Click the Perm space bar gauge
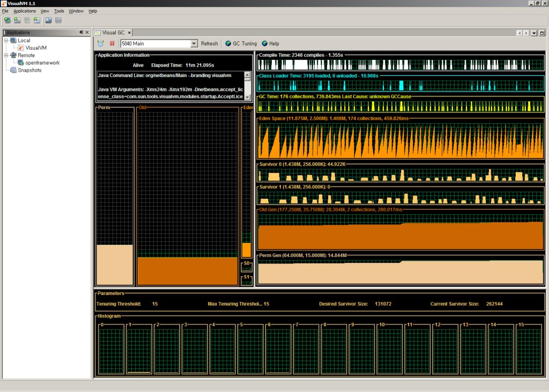Screen dimensions: 549x392 point(115,198)
